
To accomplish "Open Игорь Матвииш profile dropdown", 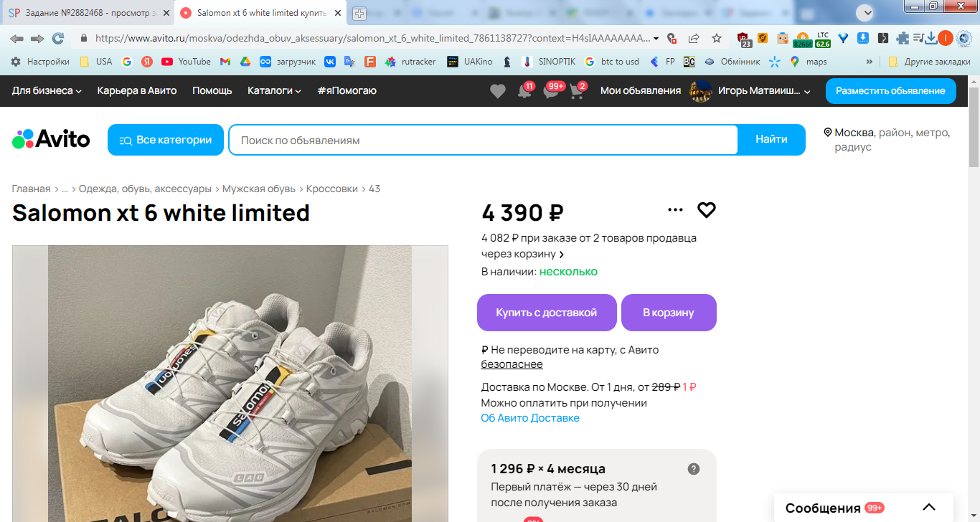I will click(750, 91).
